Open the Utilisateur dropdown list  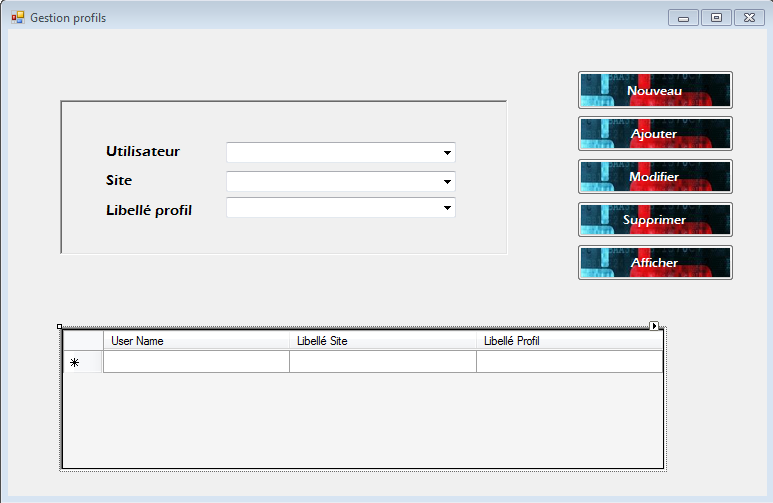click(x=447, y=152)
